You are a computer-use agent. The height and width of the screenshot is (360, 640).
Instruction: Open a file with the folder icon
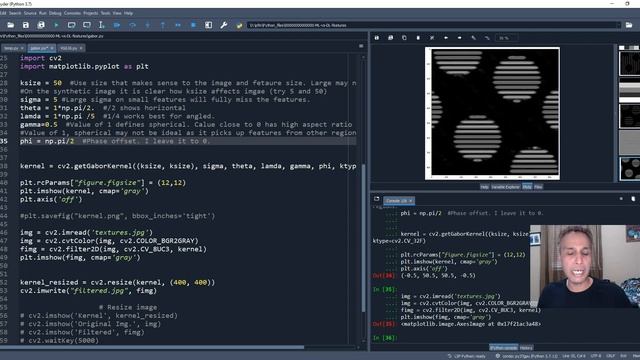11,25
